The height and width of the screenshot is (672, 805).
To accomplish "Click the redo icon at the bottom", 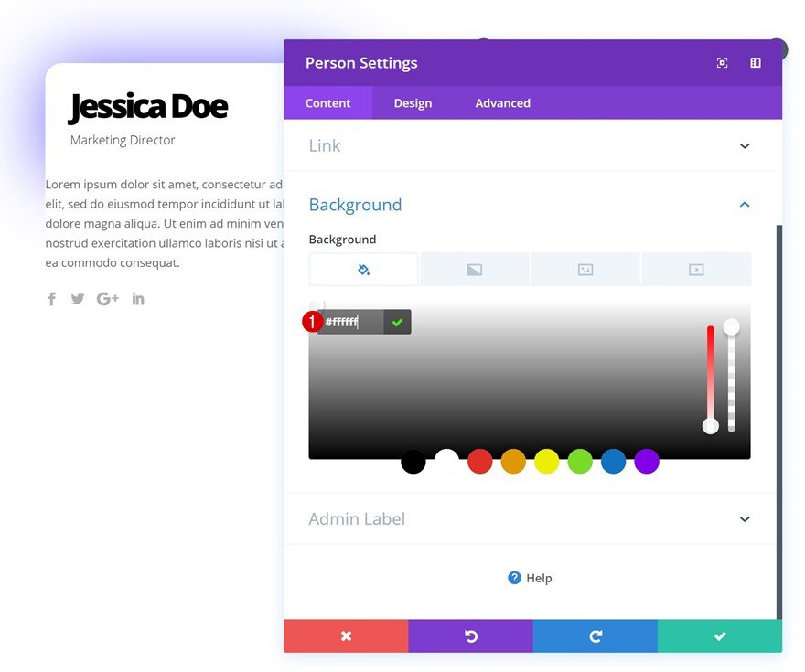I will [595, 635].
